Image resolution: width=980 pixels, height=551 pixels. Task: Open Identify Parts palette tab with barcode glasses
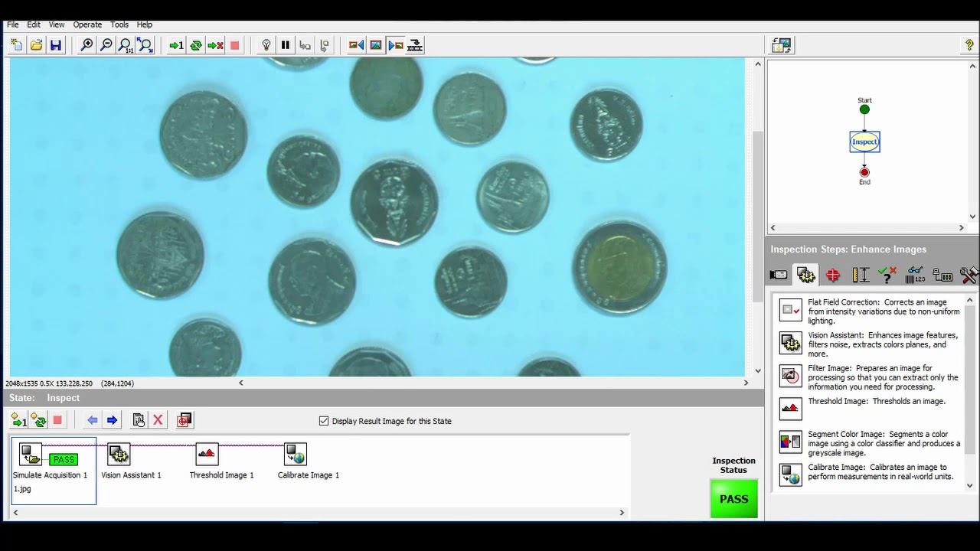click(x=915, y=275)
